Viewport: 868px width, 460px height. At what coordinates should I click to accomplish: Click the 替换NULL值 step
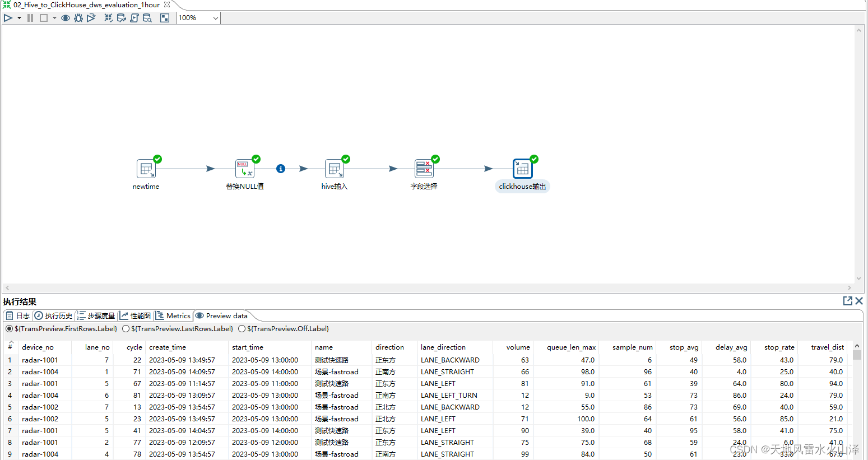(245, 168)
